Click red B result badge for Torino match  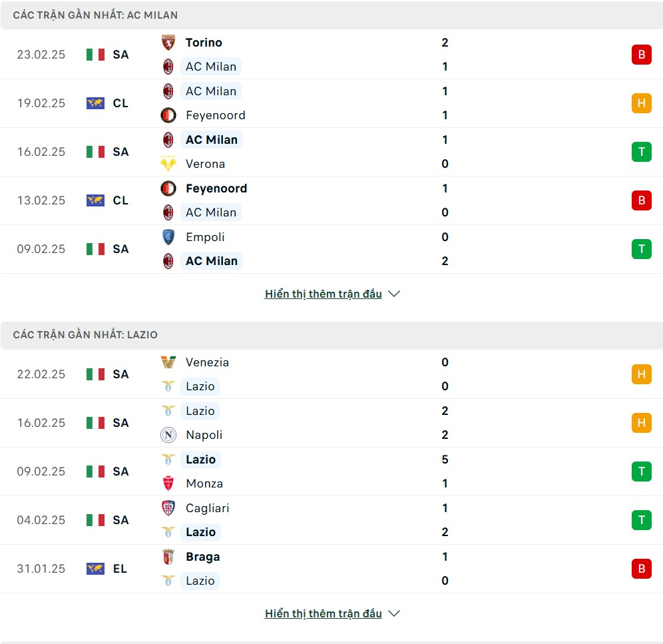(641, 55)
